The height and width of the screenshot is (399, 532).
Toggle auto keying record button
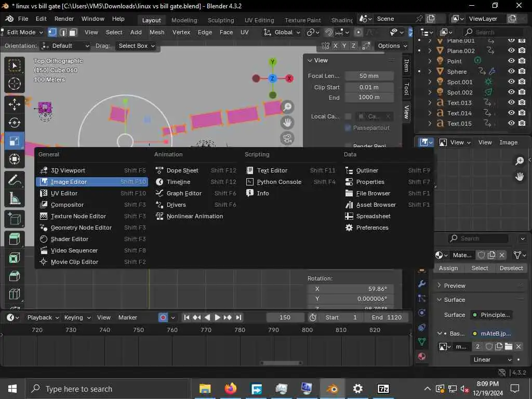click(x=163, y=317)
